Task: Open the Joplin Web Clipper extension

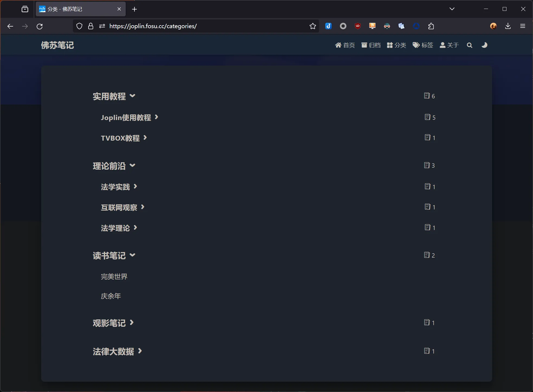Action: [x=328, y=26]
